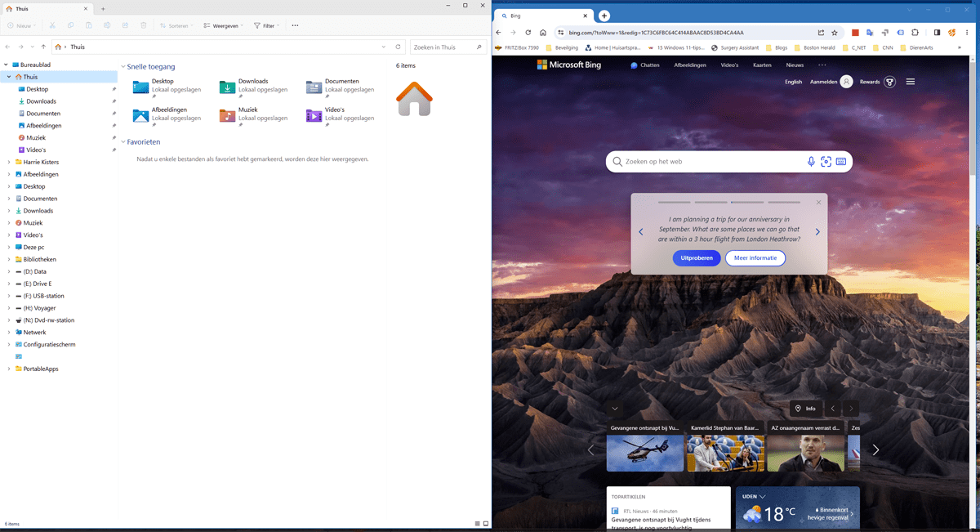Screen dimensions: 980x532
Task: Click Chrome's home button
Action: (x=543, y=33)
